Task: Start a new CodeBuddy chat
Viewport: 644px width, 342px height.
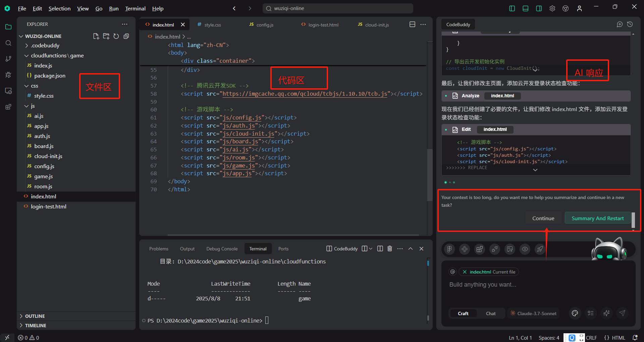Action: point(620,24)
